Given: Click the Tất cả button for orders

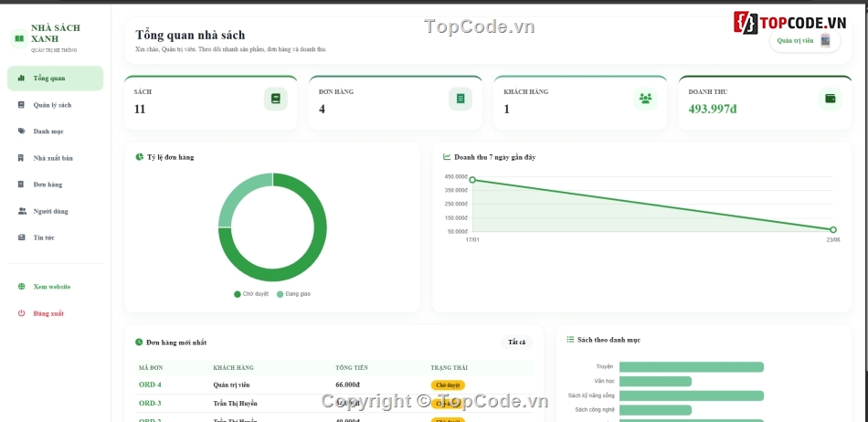Looking at the screenshot, I should [516, 343].
